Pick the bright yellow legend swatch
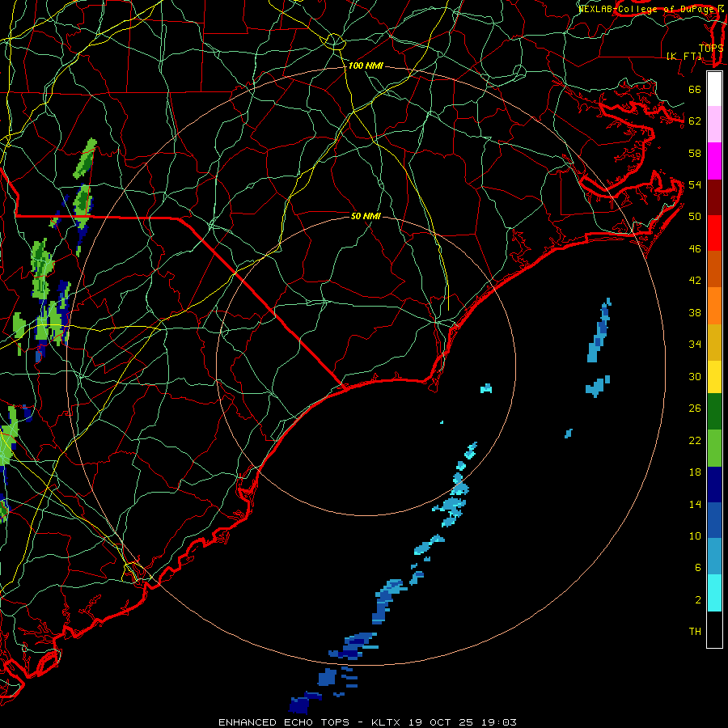Image resolution: width=728 pixels, height=728 pixels. [x=714, y=377]
